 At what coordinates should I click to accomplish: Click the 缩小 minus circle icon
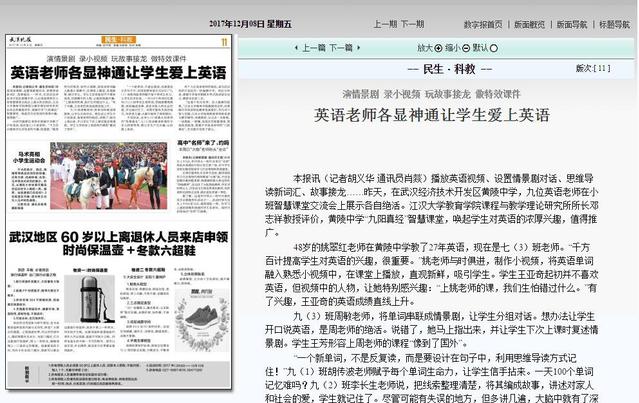(466, 48)
